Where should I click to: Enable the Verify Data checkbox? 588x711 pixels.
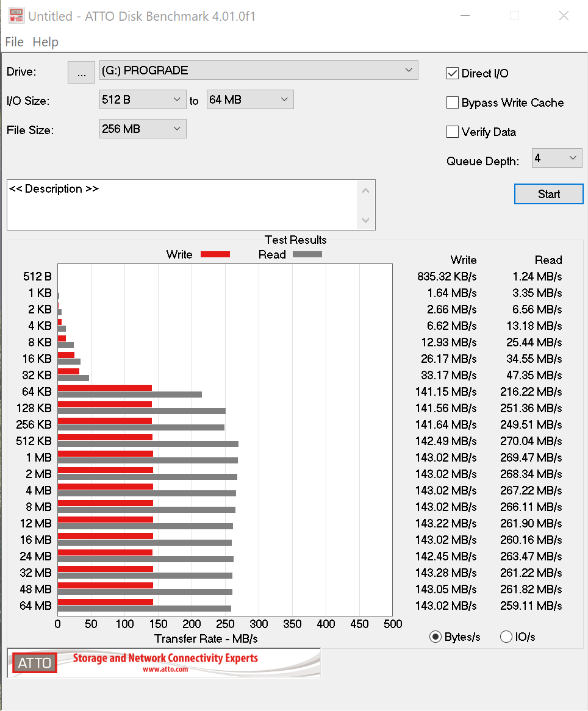click(x=453, y=132)
